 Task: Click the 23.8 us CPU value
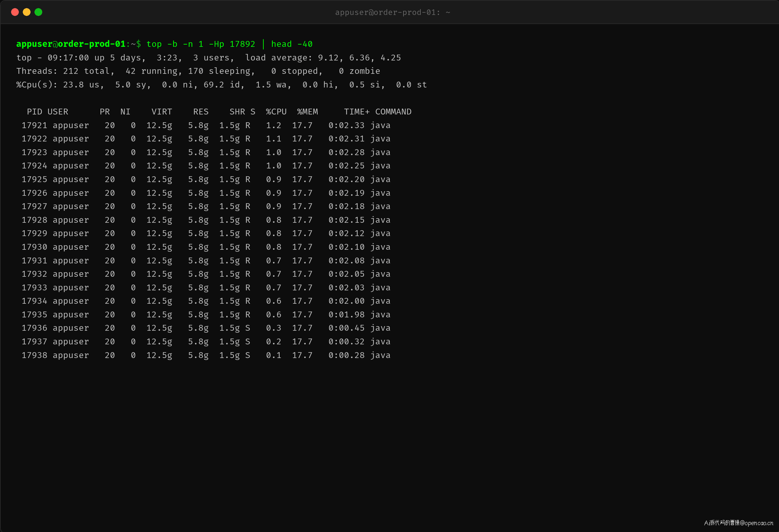pyautogui.click(x=81, y=85)
